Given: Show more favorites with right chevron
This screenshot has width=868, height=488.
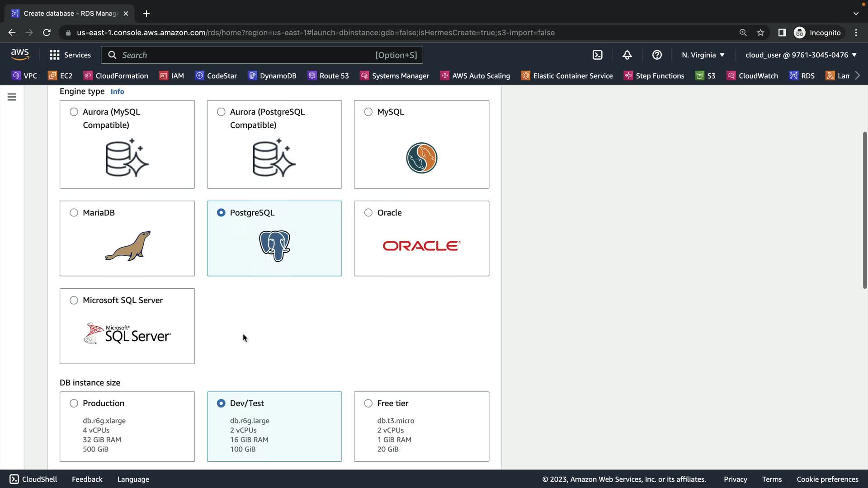Looking at the screenshot, I should 857,76.
